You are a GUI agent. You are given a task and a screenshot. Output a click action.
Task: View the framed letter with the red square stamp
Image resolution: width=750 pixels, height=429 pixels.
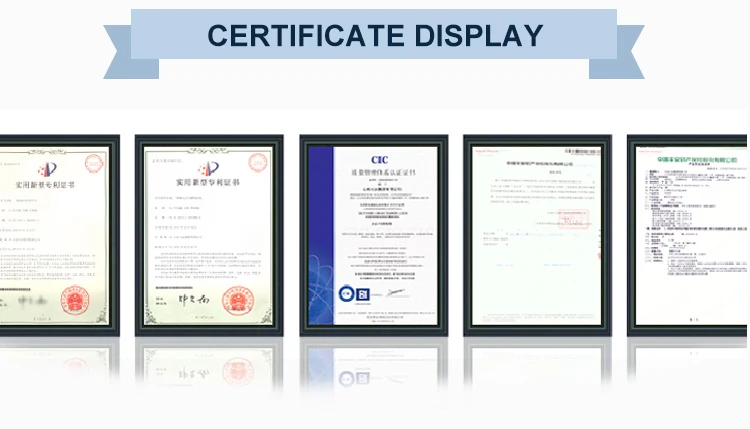538,235
